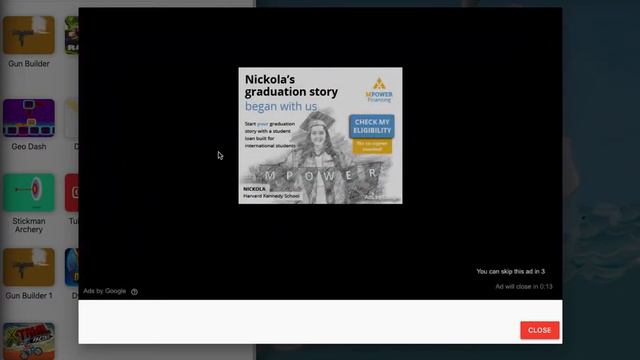Click the Geo Dash label text
The height and width of the screenshot is (360, 640).
[x=29, y=147]
